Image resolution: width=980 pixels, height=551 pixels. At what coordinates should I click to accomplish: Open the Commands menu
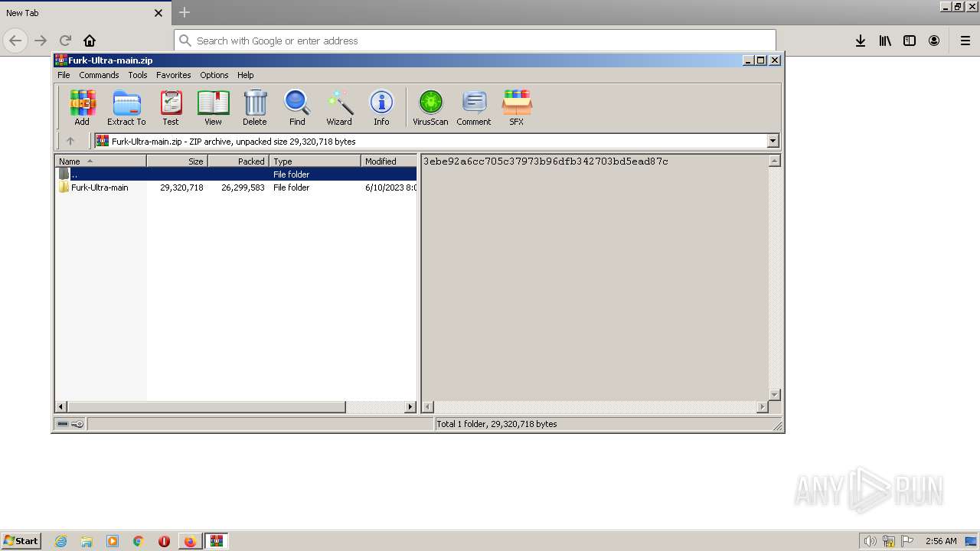click(x=99, y=75)
